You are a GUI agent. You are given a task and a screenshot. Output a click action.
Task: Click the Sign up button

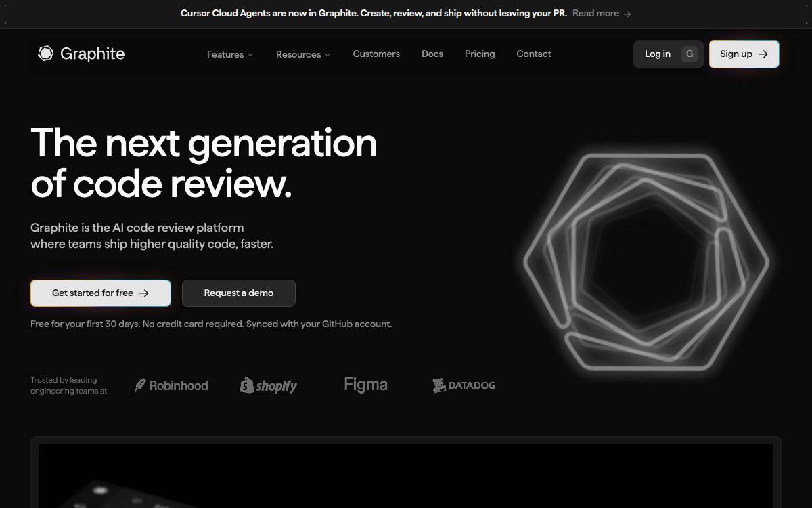point(744,54)
